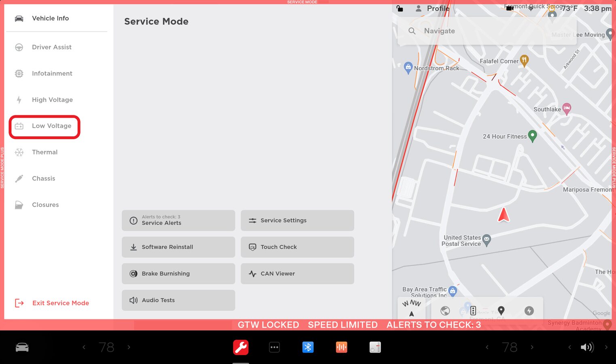Raise driver temperature with the right chevron
Screen dimensions: 616x364
click(x=129, y=347)
